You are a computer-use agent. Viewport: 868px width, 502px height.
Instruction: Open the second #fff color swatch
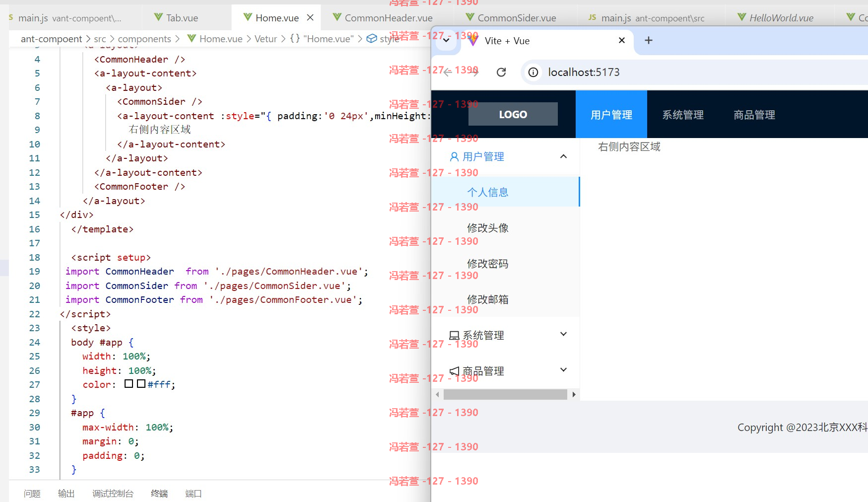[141, 384]
